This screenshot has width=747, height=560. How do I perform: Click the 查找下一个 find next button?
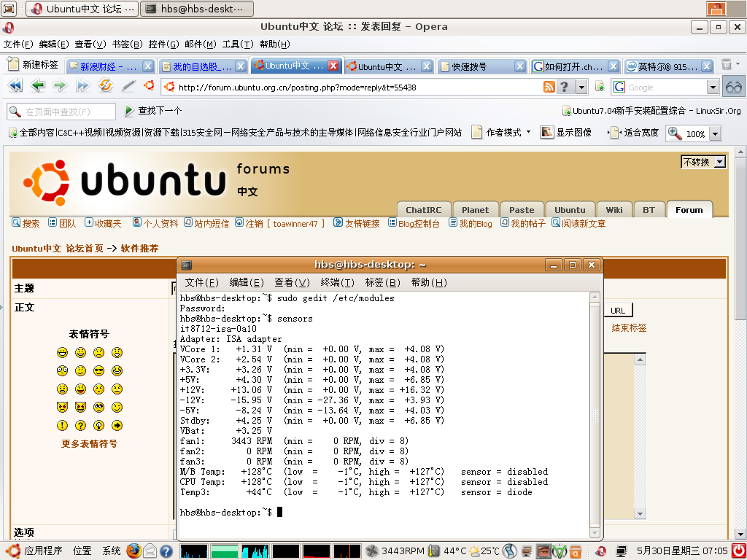[153, 111]
